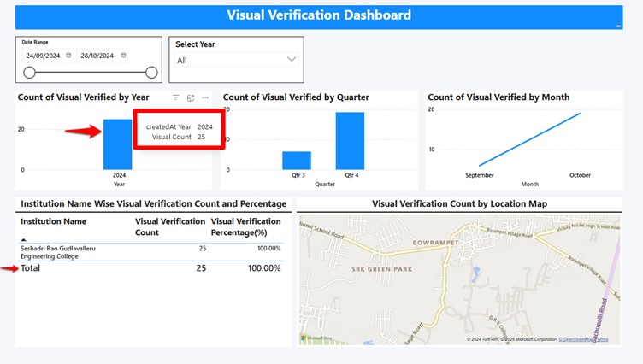Expand the Select Year dropdown chevron
Viewport: 643px width, 364px height.
click(x=292, y=60)
